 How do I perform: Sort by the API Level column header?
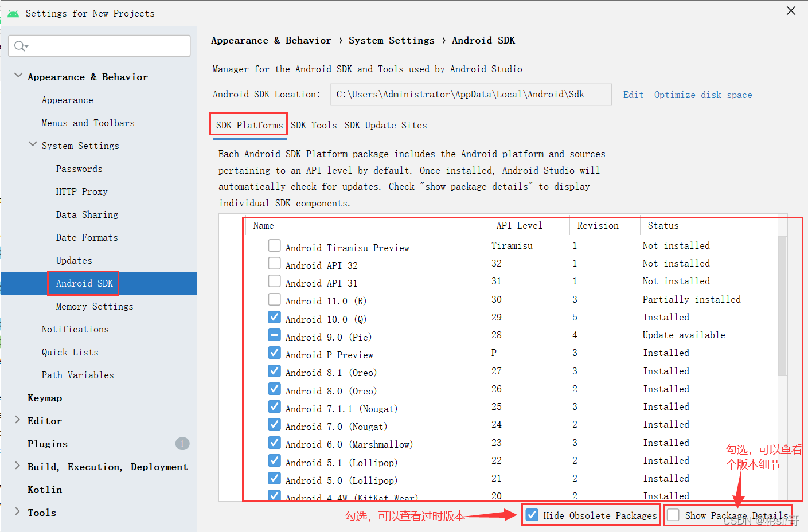click(529, 226)
